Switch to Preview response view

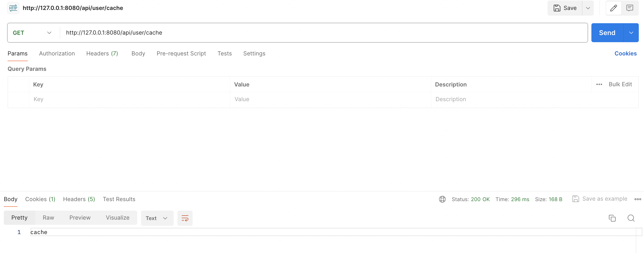click(x=80, y=217)
